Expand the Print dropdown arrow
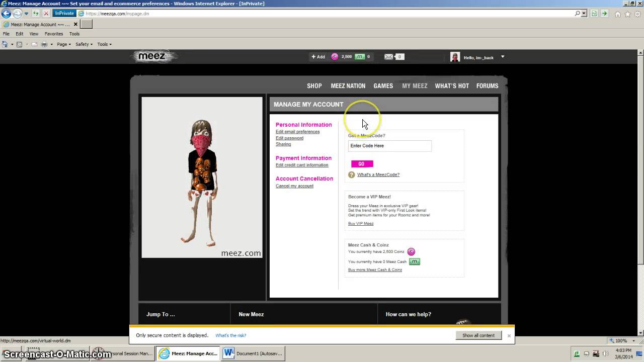The height and width of the screenshot is (362, 644). pyautogui.click(x=51, y=44)
